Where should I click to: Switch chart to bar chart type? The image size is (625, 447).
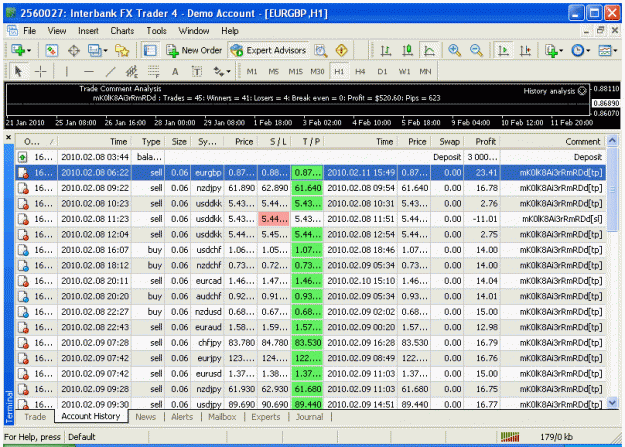[385, 50]
